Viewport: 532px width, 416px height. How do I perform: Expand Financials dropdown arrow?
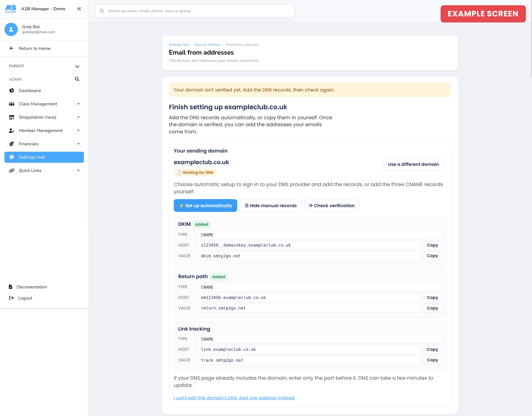click(78, 144)
